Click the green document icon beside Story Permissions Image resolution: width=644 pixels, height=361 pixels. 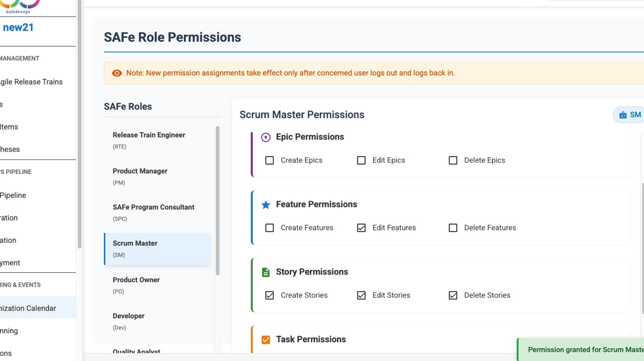pos(266,272)
